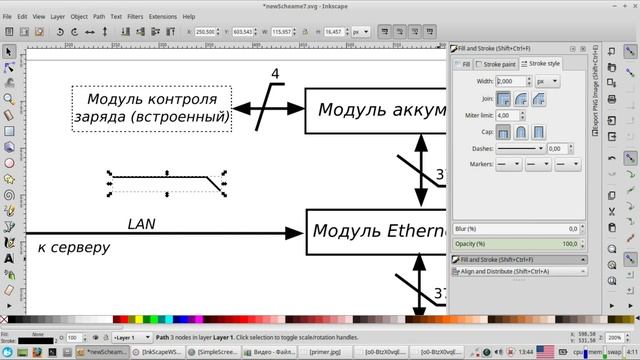Select the Calligraphy tool
Viewport: 640px width, 360px height.
(9, 243)
